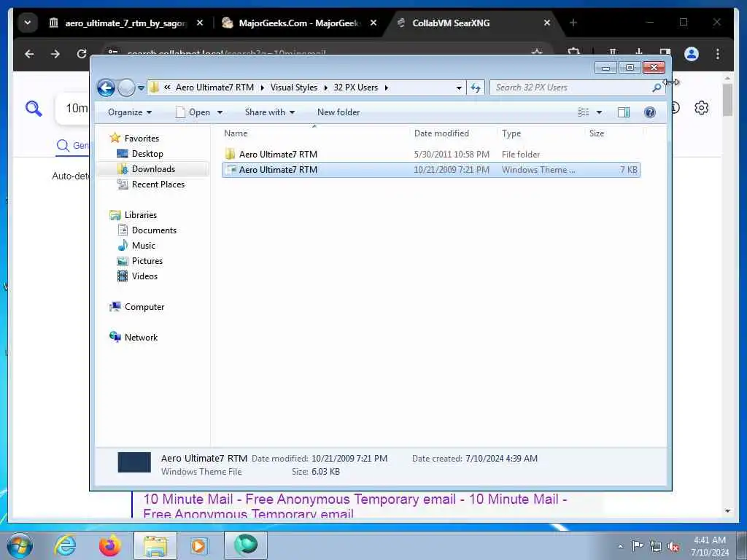Refresh the Explorer folder view
747x560 pixels.
[476, 87]
